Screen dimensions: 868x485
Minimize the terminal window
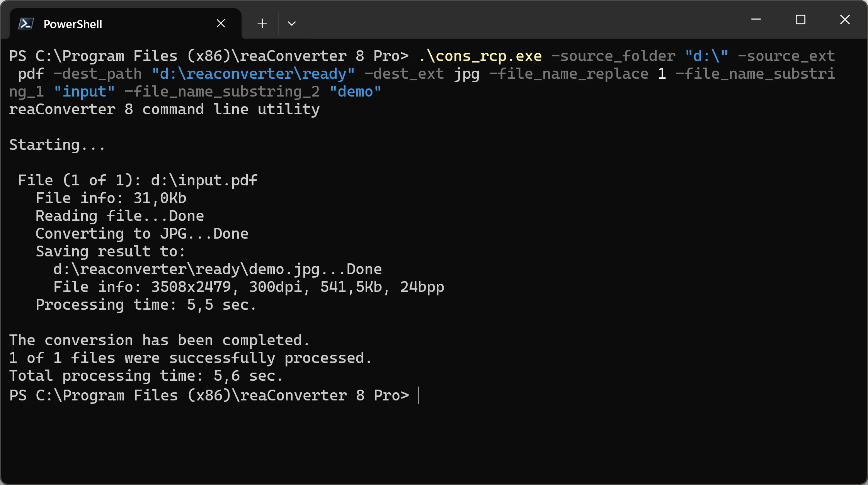point(756,19)
